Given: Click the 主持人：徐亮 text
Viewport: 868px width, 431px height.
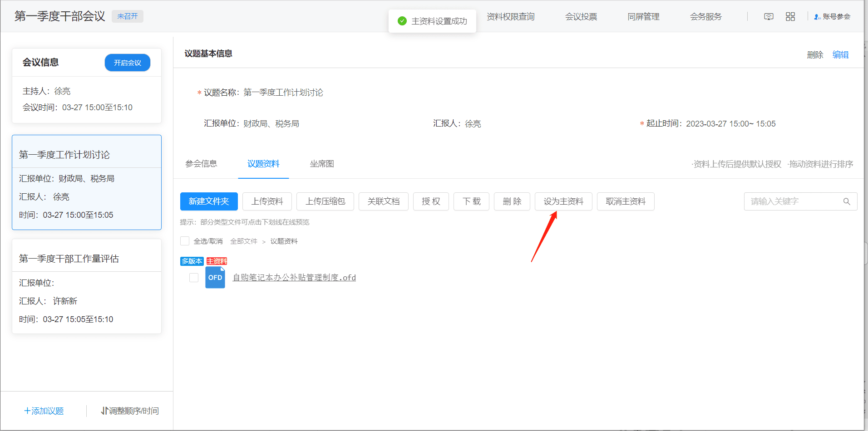Looking at the screenshot, I should coord(47,91).
